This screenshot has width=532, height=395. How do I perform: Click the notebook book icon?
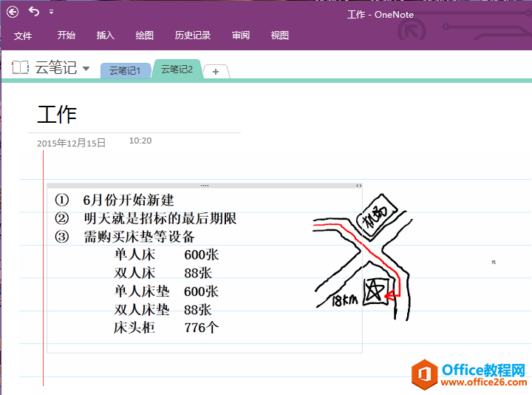pyautogui.click(x=21, y=68)
